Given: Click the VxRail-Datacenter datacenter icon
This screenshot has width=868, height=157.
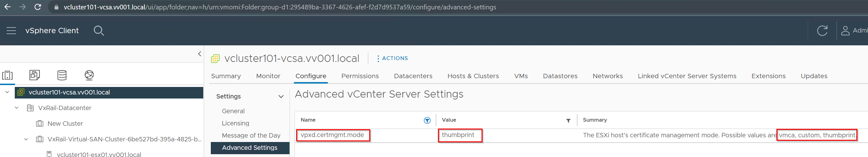Looking at the screenshot, I should pos(30,108).
